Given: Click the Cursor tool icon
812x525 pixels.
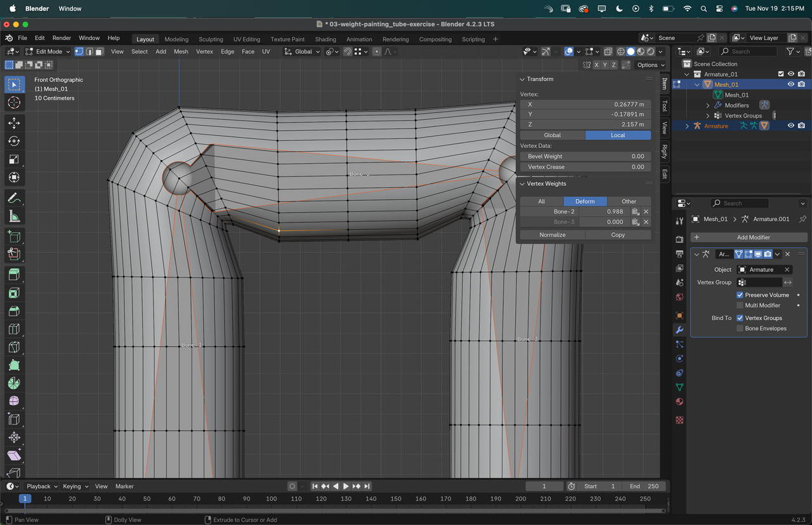Looking at the screenshot, I should point(15,103).
